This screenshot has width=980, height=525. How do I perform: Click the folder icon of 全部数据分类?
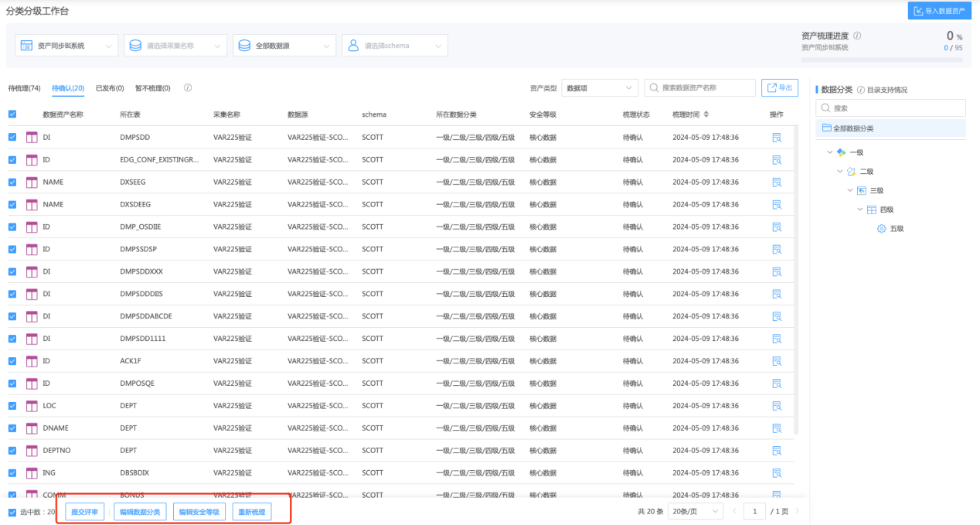click(x=826, y=128)
